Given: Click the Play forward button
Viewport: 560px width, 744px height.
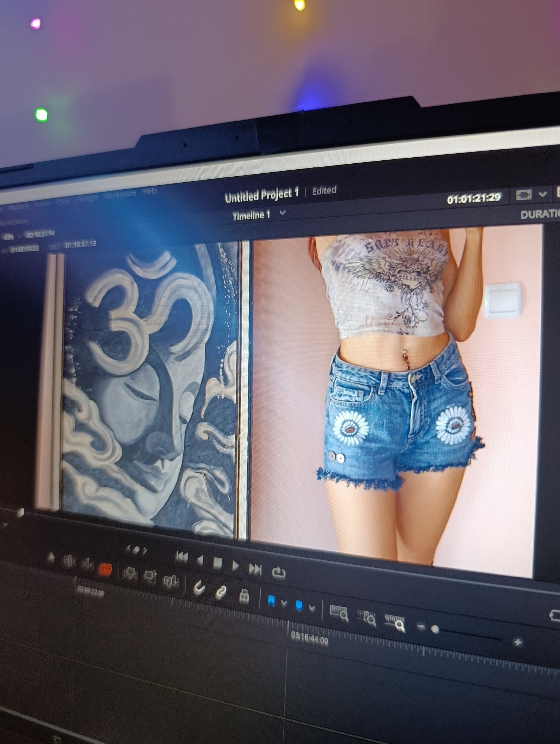Looking at the screenshot, I should pos(235,566).
